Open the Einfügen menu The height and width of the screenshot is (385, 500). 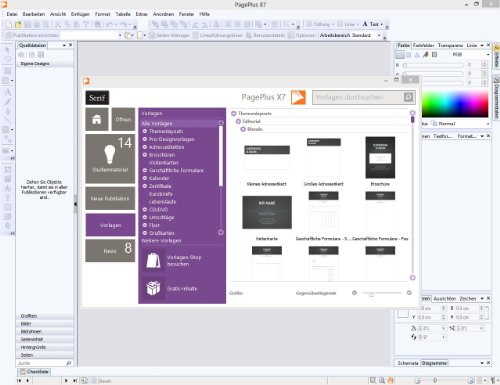pos(80,14)
